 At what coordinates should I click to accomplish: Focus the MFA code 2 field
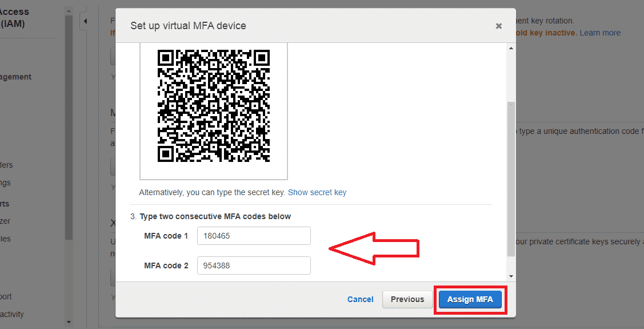coord(254,265)
